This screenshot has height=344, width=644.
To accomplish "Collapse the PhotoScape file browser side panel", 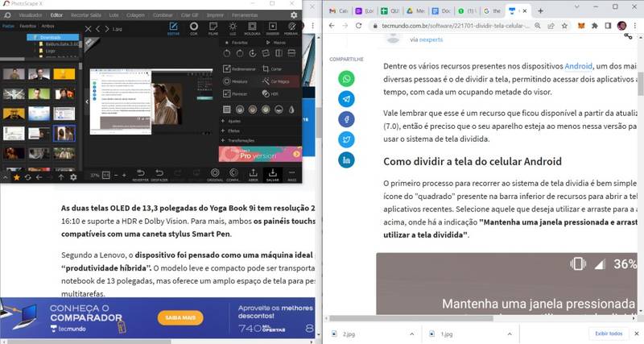I will 87,102.
